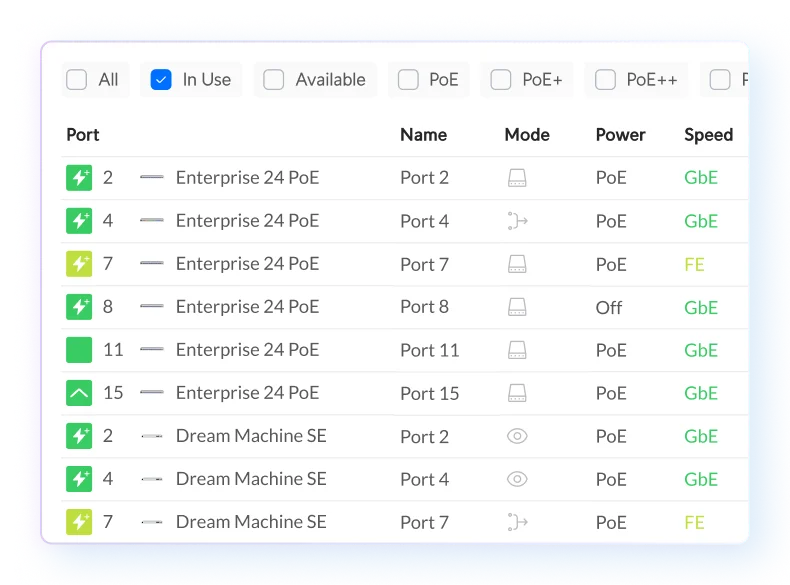Click the aggregate mode icon in Enterprise Port 4 row

(x=517, y=221)
